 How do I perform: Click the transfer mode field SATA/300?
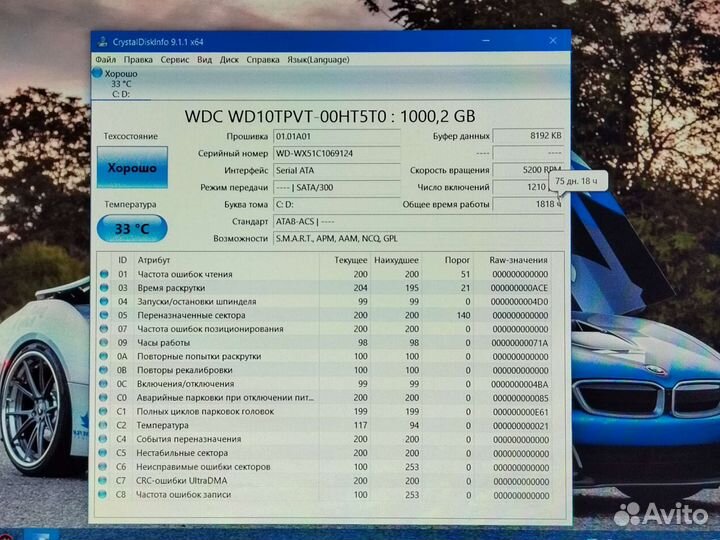coord(337,187)
